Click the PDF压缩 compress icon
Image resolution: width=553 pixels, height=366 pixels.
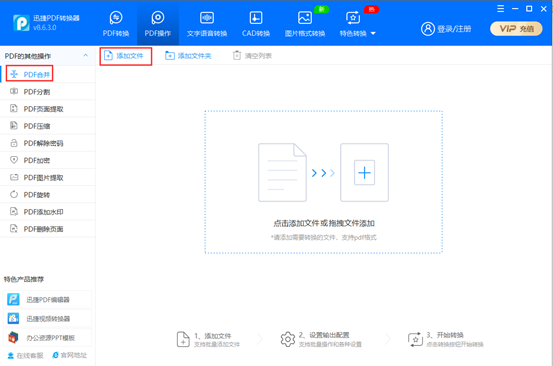[14, 125]
